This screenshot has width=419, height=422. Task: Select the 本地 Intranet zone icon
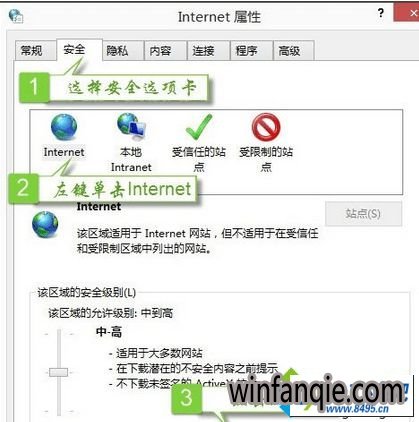pyautogui.click(x=131, y=127)
